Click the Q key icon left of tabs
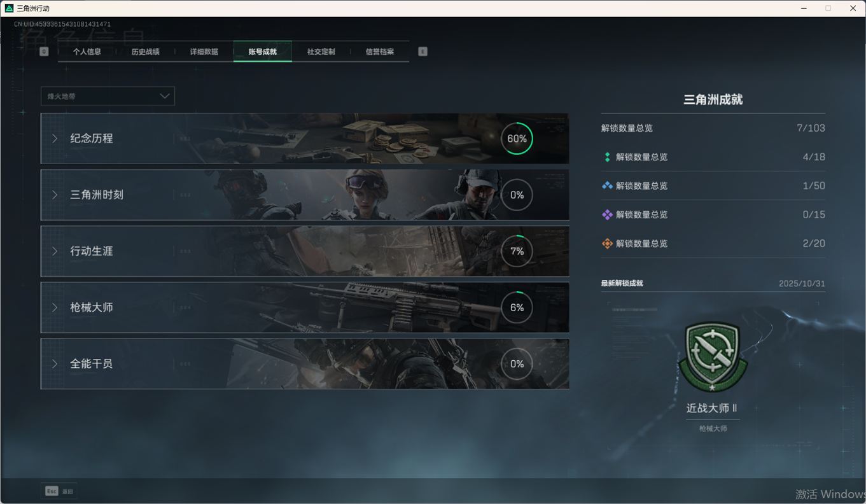 tap(44, 52)
